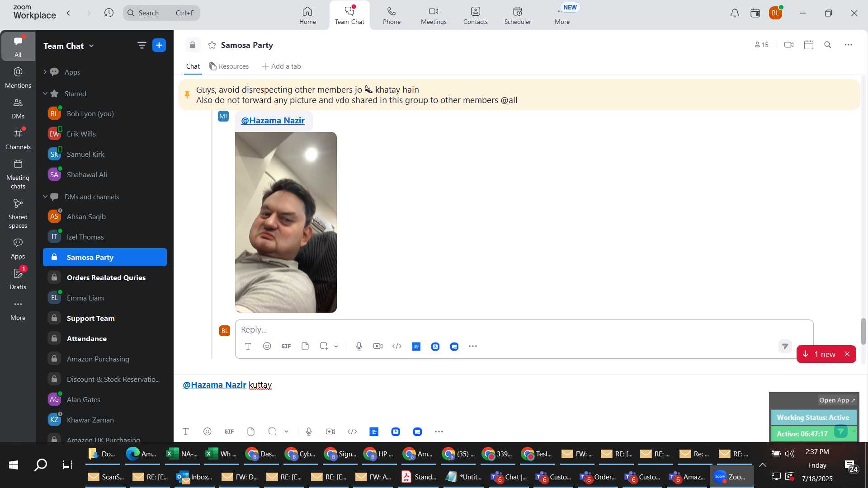Open GIF picker in reply box

coord(286,347)
